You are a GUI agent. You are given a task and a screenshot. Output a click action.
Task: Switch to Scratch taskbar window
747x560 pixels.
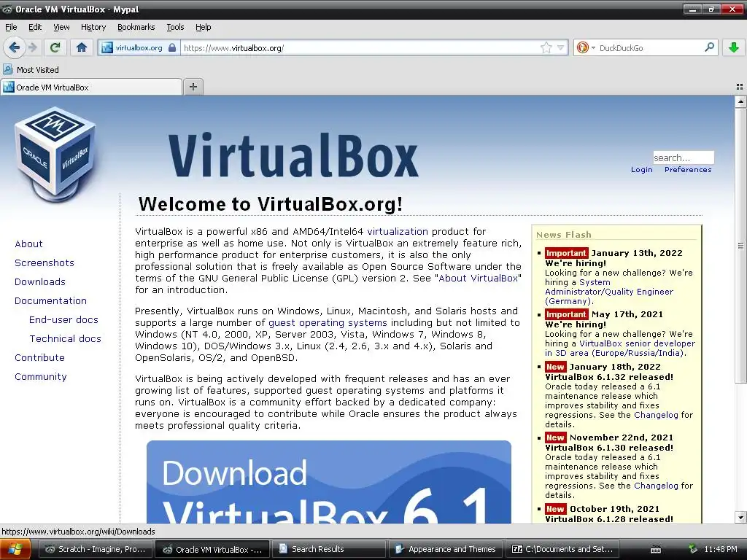click(x=96, y=549)
